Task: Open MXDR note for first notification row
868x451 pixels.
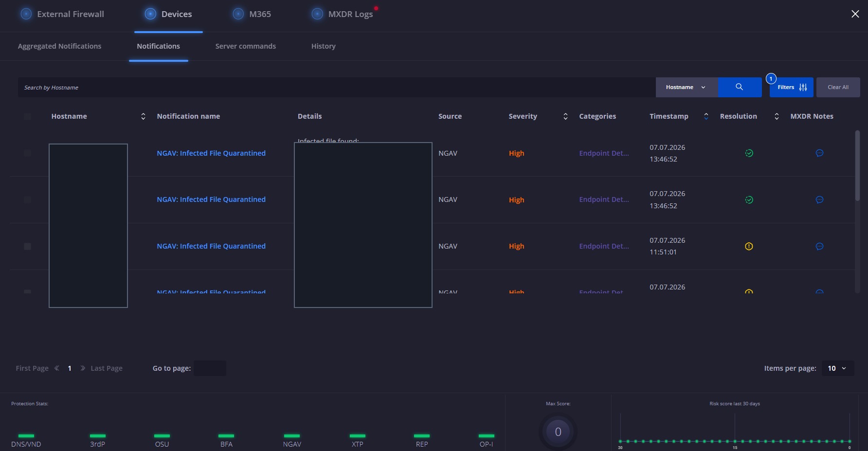Action: (819, 153)
